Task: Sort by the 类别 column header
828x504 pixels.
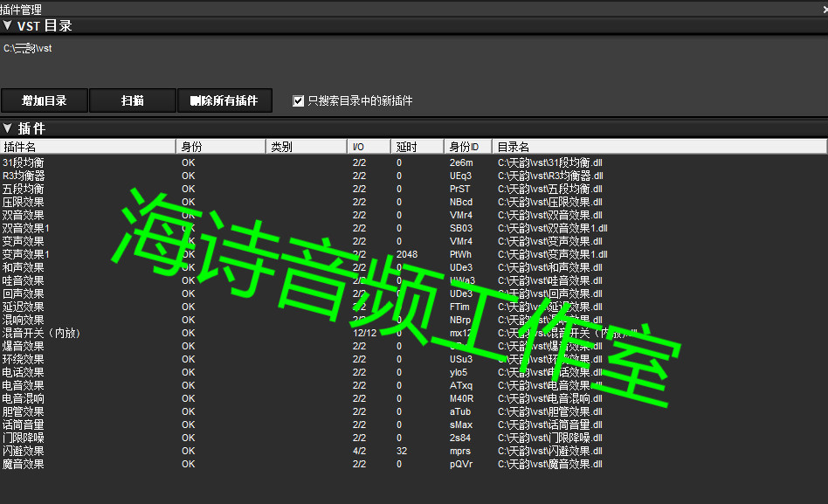Action: point(307,147)
